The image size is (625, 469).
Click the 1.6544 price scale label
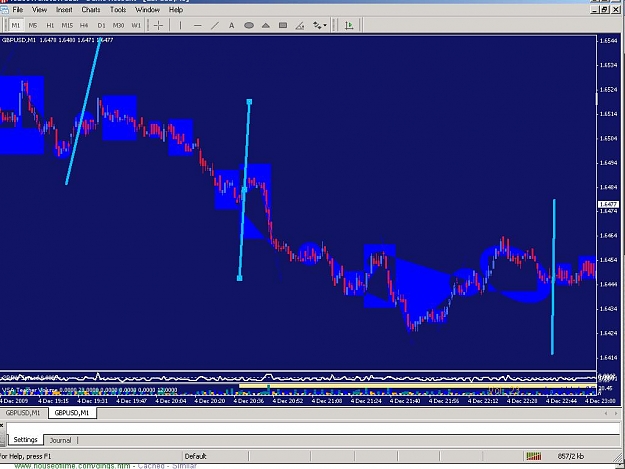pyautogui.click(x=608, y=41)
